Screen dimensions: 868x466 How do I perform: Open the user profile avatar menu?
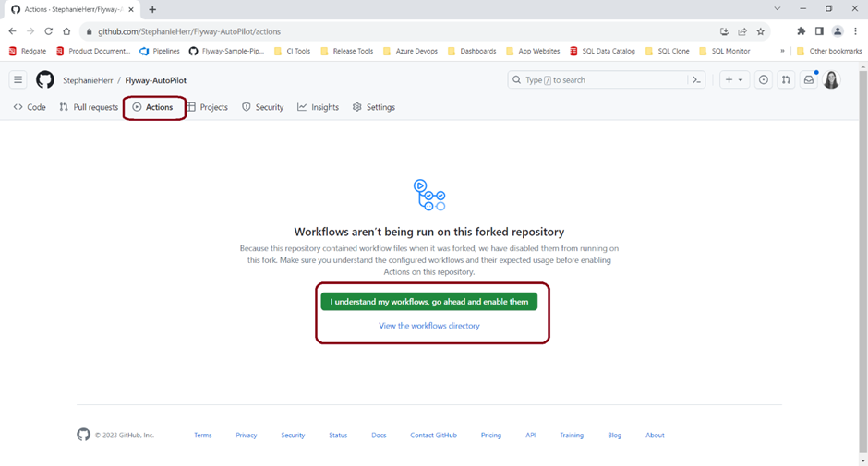831,80
